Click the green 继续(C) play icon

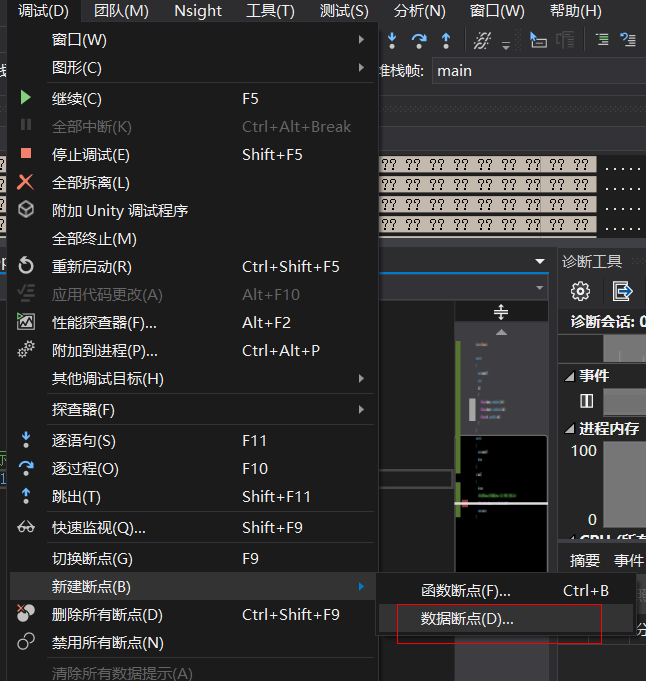pos(26,98)
